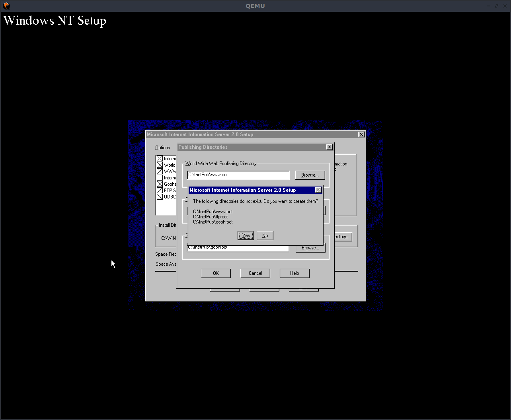Click Cancel in Publishing Directories dialog

(255, 273)
